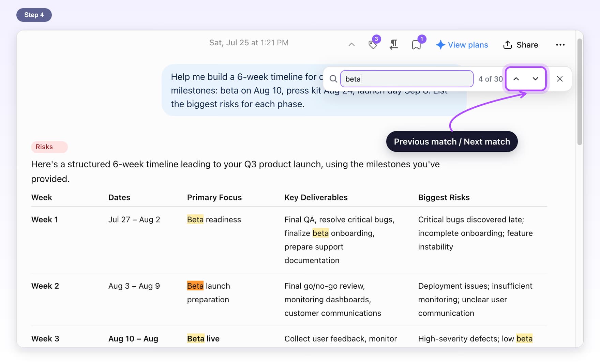The image size is (600, 364).
Task: Click the Week 1 row label
Action: (x=45, y=219)
